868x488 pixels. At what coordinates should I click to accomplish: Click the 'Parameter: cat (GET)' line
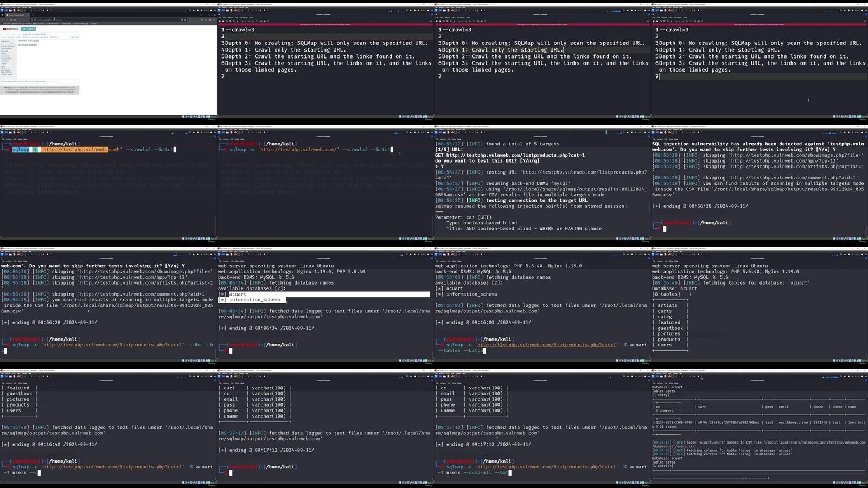(463, 217)
